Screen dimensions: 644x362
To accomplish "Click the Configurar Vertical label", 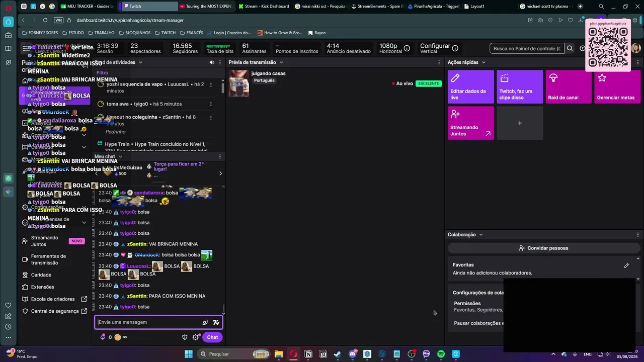I will pyautogui.click(x=435, y=48).
